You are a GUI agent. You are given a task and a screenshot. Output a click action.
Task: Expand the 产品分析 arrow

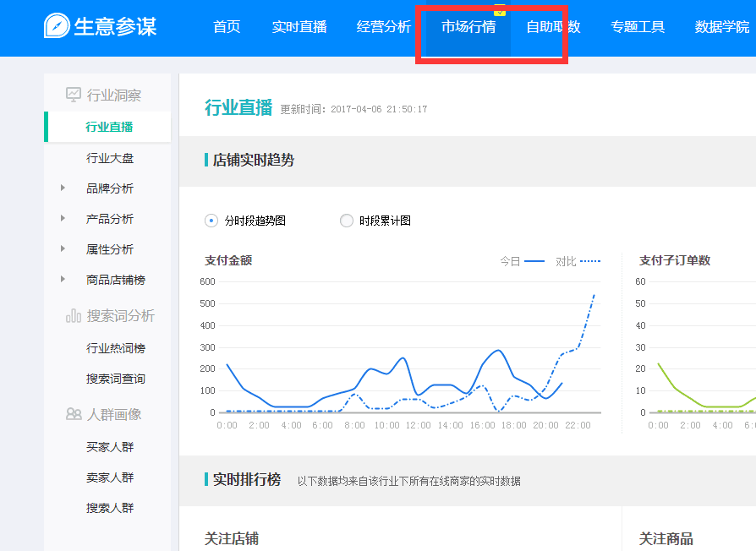[x=63, y=218]
